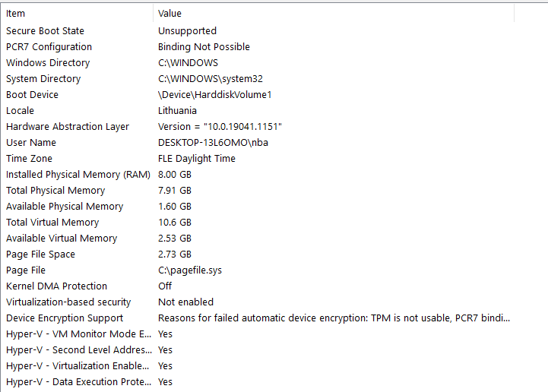
Task: Click the Time Zone row
Action: (30, 159)
